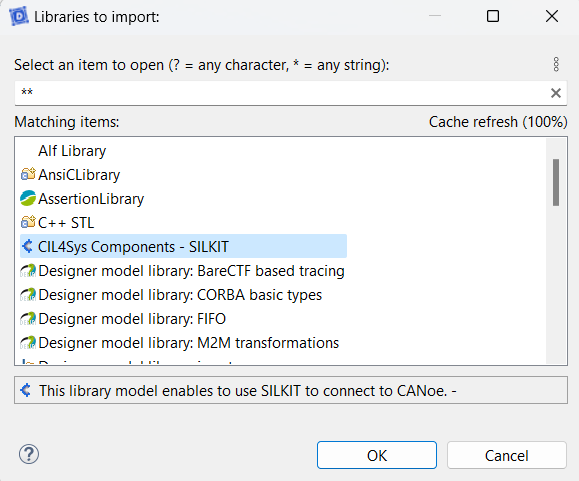Image resolution: width=579 pixels, height=481 pixels.
Task: Click the FIFO library Designer icon
Action: (x=28, y=319)
